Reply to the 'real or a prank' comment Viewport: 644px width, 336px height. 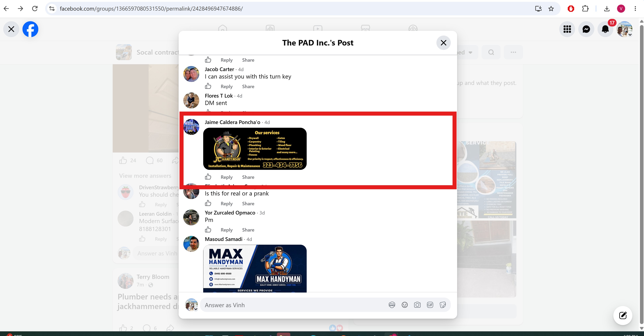click(x=226, y=204)
